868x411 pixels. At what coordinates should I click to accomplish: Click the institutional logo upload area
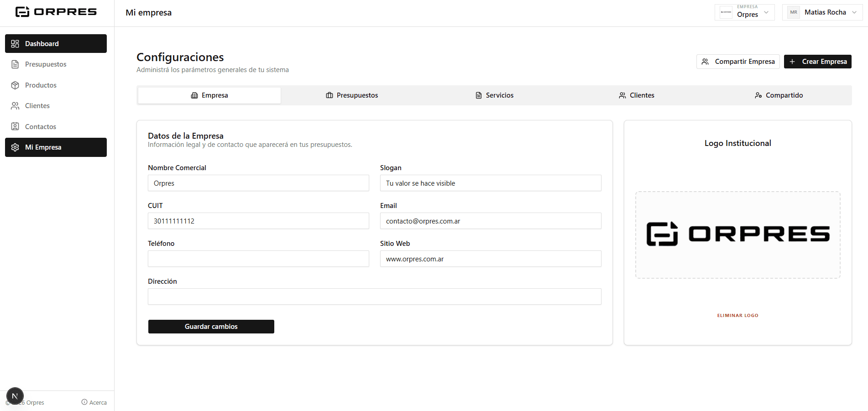click(x=738, y=235)
